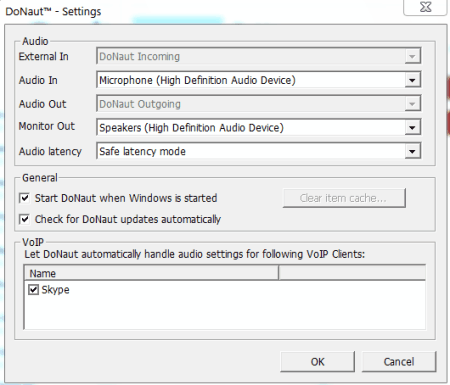This screenshot has height=385, width=450.
Task: Click the DoNaut Incoming combo box
Action: tap(259, 56)
